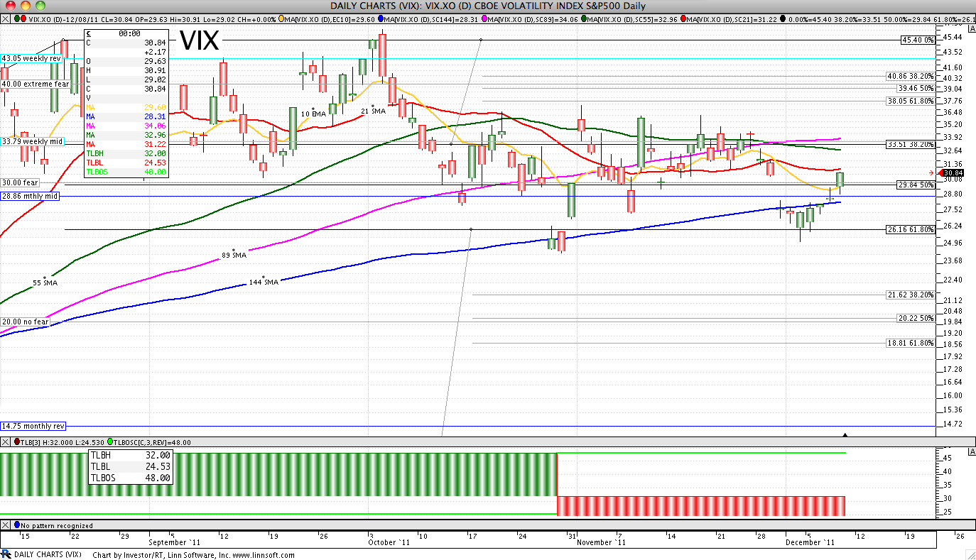Click the '26.16 61.80%' Fibonacci label
Image resolution: width=976 pixels, height=560 pixels.
[911, 229]
